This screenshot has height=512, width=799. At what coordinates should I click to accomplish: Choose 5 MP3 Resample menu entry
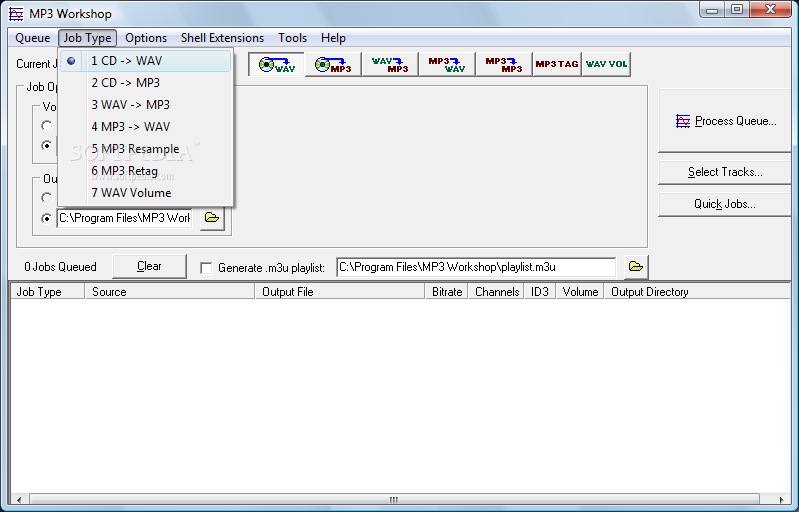click(146, 149)
